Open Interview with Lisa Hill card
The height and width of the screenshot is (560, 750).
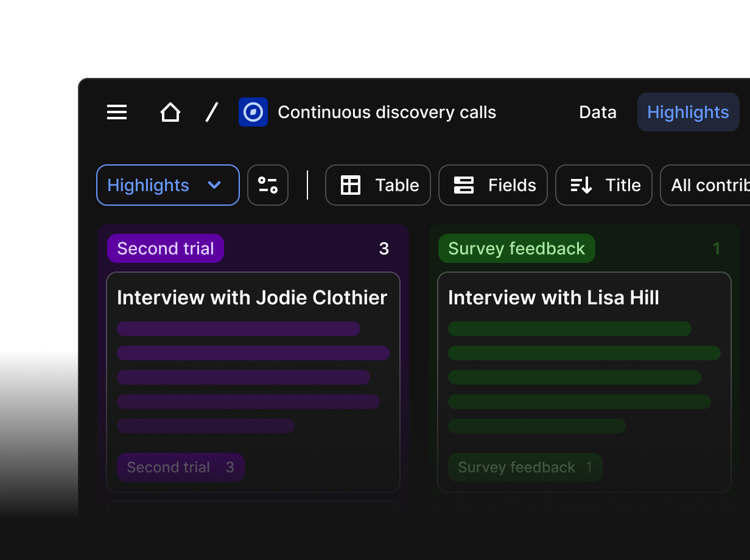tap(553, 298)
